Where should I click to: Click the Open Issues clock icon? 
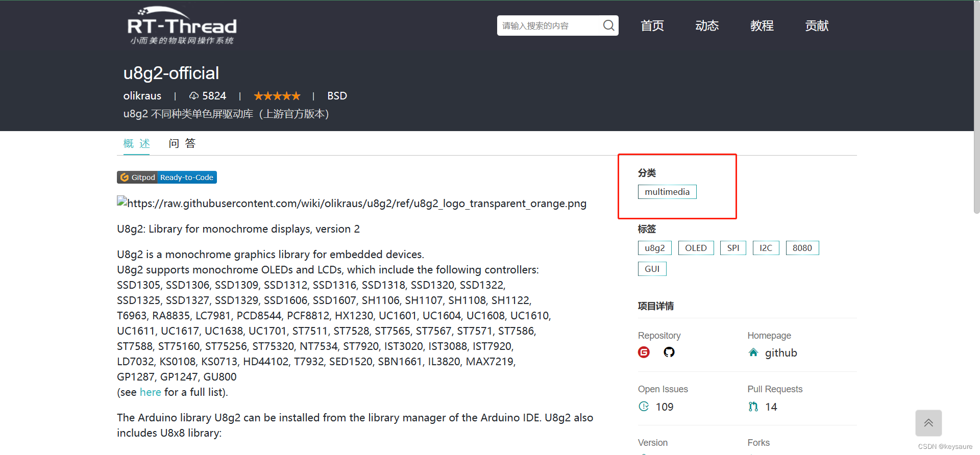(x=644, y=407)
